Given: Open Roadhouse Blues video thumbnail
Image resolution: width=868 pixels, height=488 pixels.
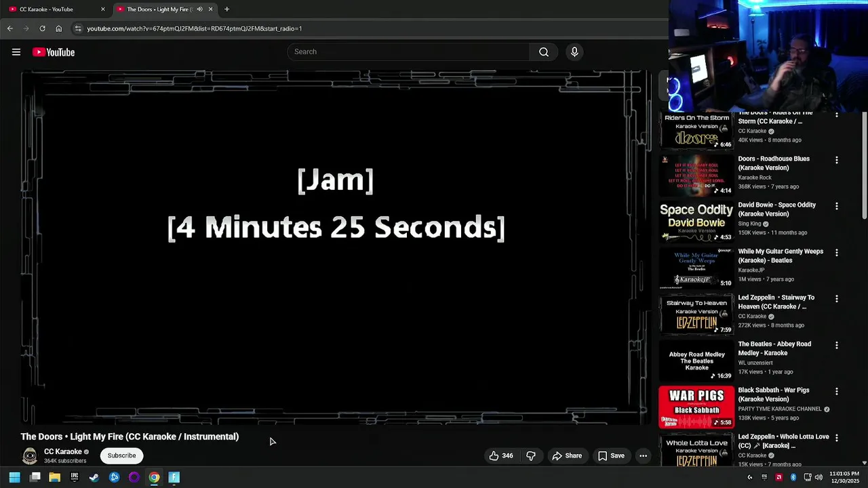Looking at the screenshot, I should [x=696, y=176].
